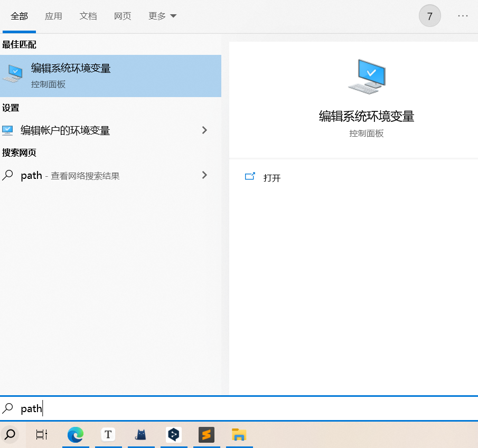Click the large computer icon in preview pane
This screenshot has width=478, height=448.
[x=367, y=77]
